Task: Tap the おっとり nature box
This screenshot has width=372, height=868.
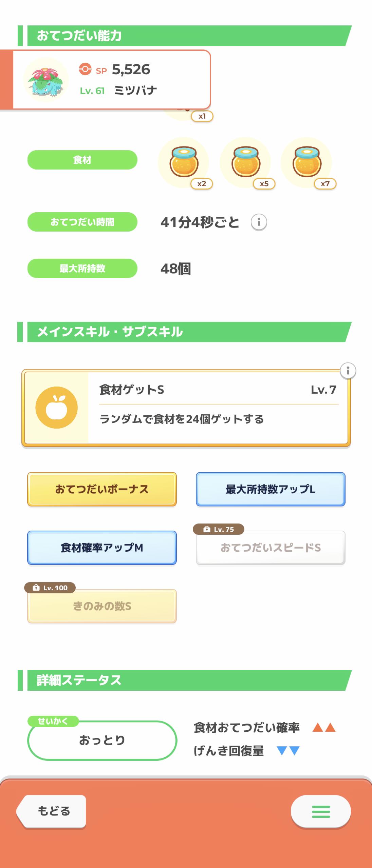Action: click(x=102, y=740)
